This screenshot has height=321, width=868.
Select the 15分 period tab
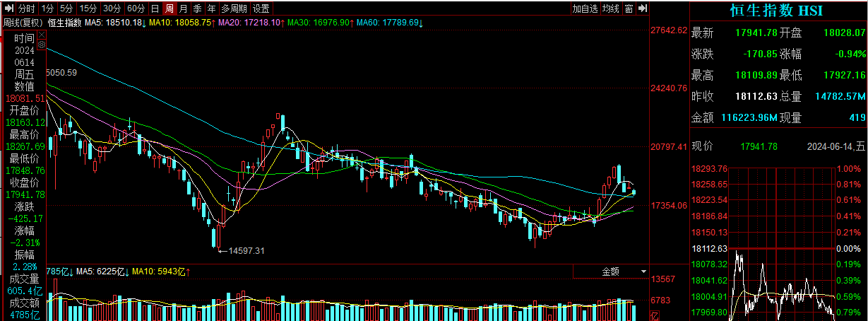coord(88,8)
